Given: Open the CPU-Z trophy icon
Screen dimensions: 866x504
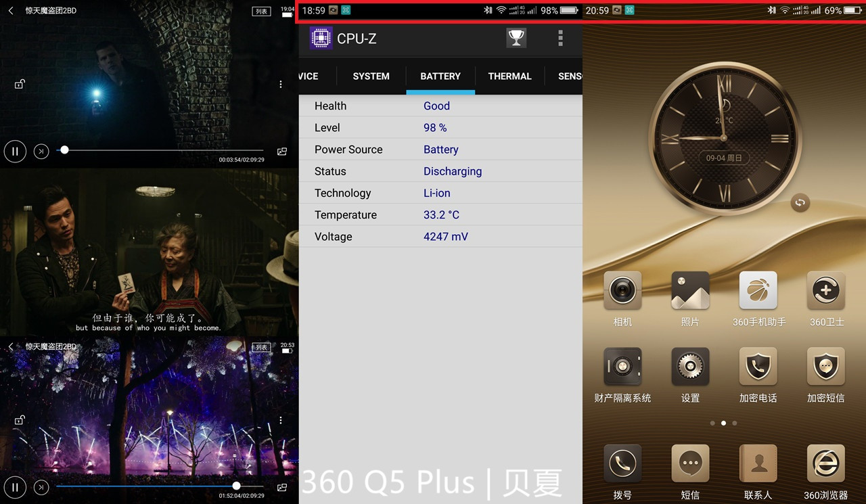Looking at the screenshot, I should [516, 38].
